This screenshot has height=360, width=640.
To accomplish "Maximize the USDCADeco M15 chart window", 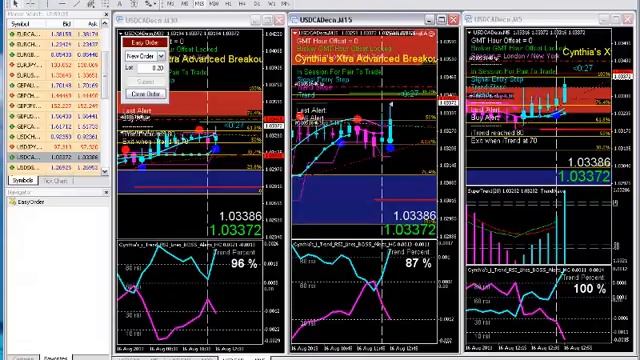I will point(441,20).
